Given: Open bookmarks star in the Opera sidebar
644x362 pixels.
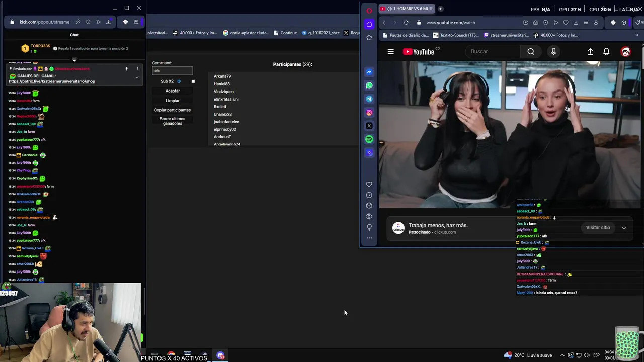Looking at the screenshot, I should click(x=369, y=38).
